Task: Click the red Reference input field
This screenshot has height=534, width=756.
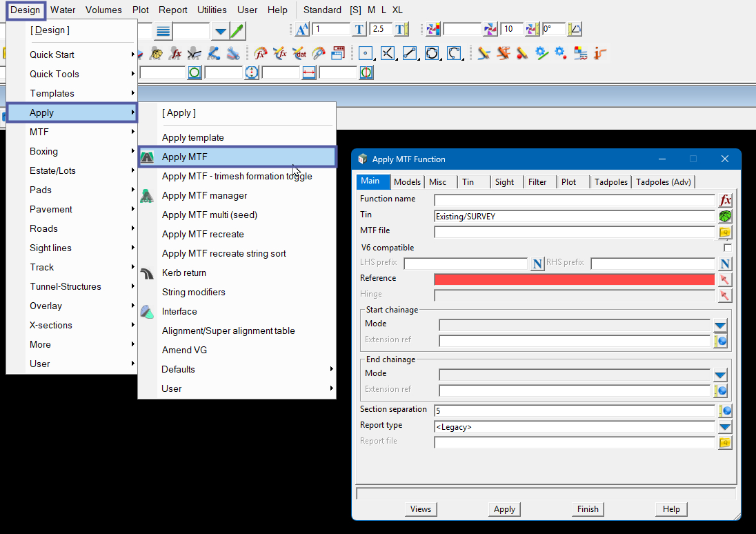Action: pos(574,279)
